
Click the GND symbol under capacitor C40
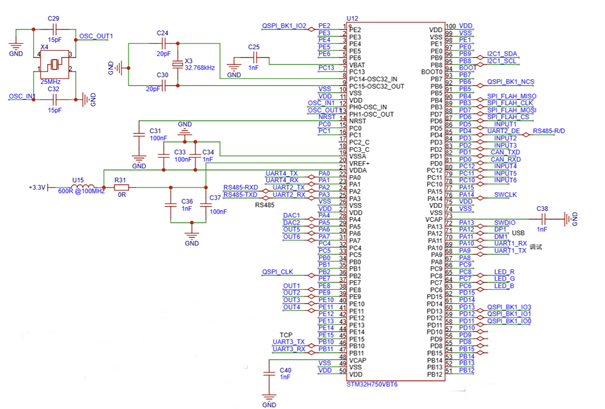click(269, 400)
